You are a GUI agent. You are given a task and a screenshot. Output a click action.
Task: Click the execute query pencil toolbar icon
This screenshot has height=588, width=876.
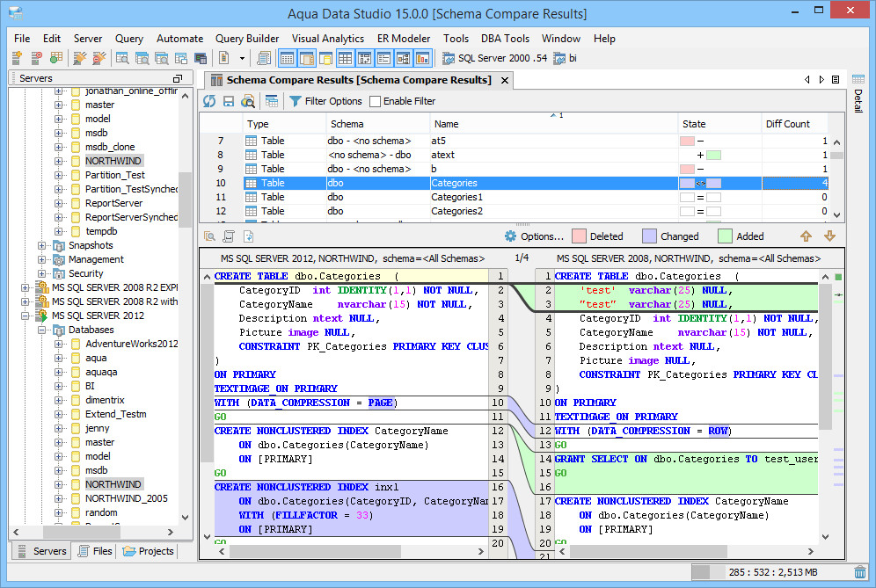click(x=80, y=57)
